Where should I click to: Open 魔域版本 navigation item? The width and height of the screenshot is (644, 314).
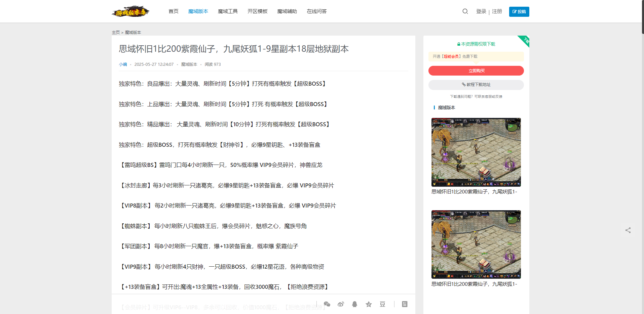coord(198,11)
